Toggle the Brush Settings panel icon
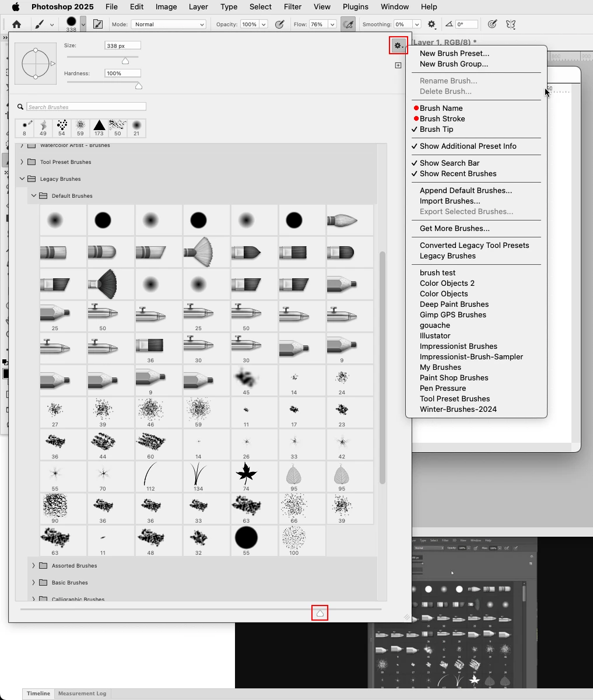Viewport: 593px width, 700px height. coord(98,24)
